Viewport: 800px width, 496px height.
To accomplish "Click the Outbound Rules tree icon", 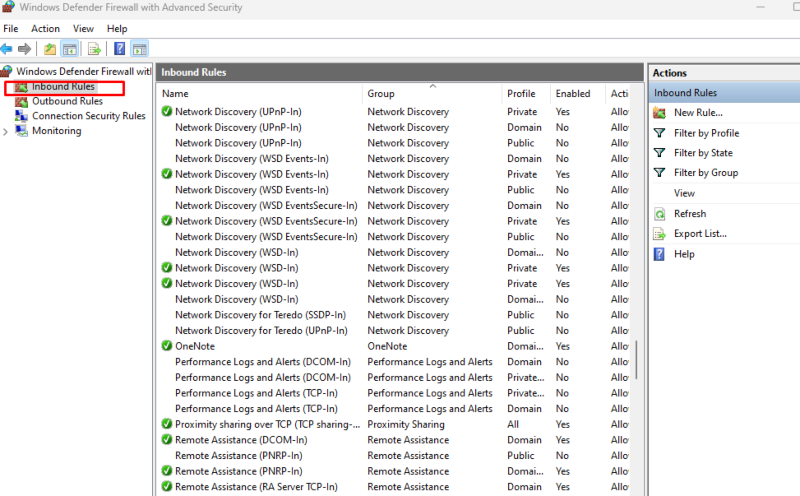I will pos(21,102).
